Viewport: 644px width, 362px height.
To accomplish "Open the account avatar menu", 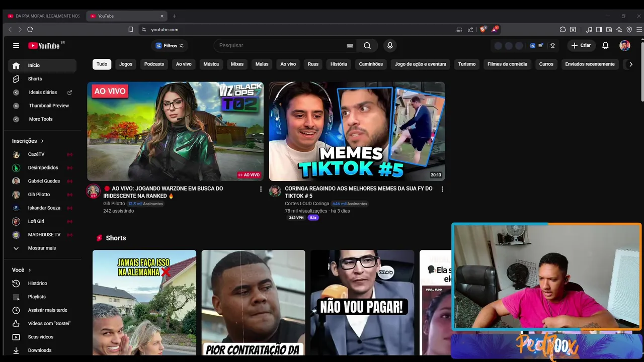I will 624,45.
